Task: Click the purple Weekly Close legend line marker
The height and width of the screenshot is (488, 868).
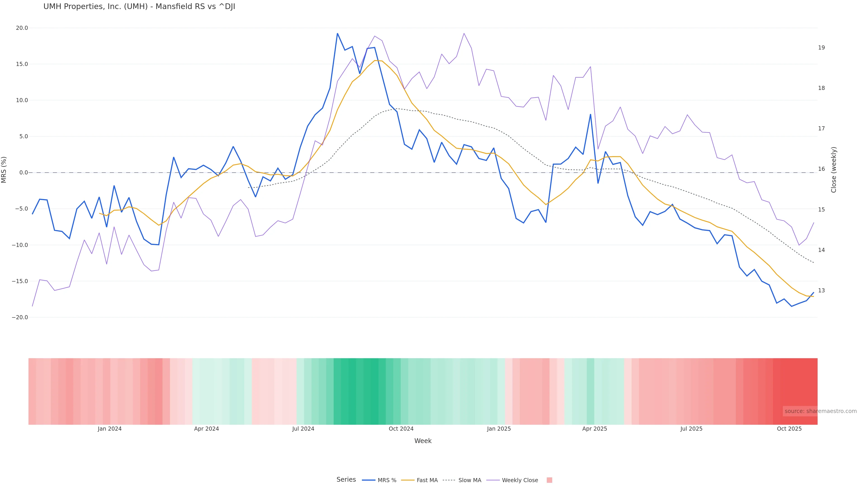Action: click(x=493, y=480)
